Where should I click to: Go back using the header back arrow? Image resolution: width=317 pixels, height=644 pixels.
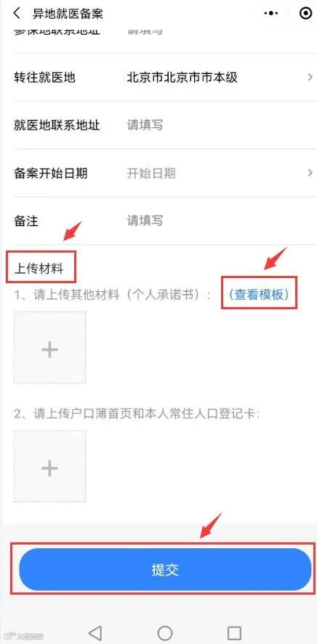click(17, 13)
